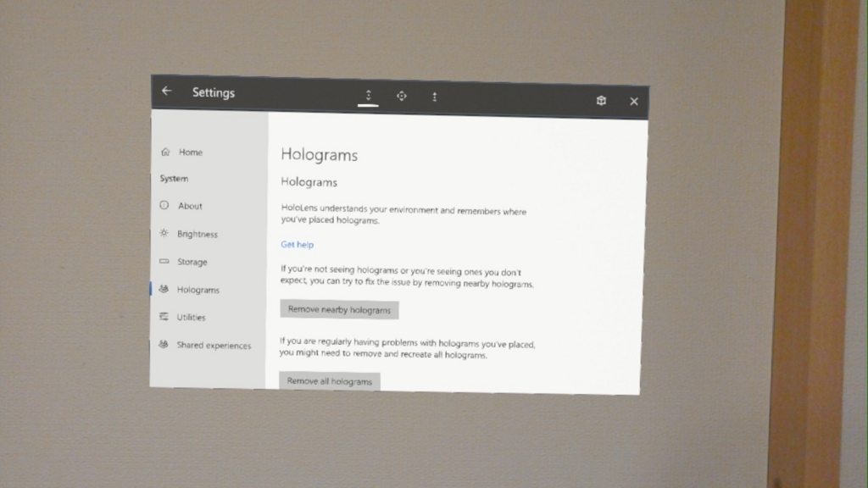Click the About info icon
The width and height of the screenshot is (868, 488).
point(164,205)
